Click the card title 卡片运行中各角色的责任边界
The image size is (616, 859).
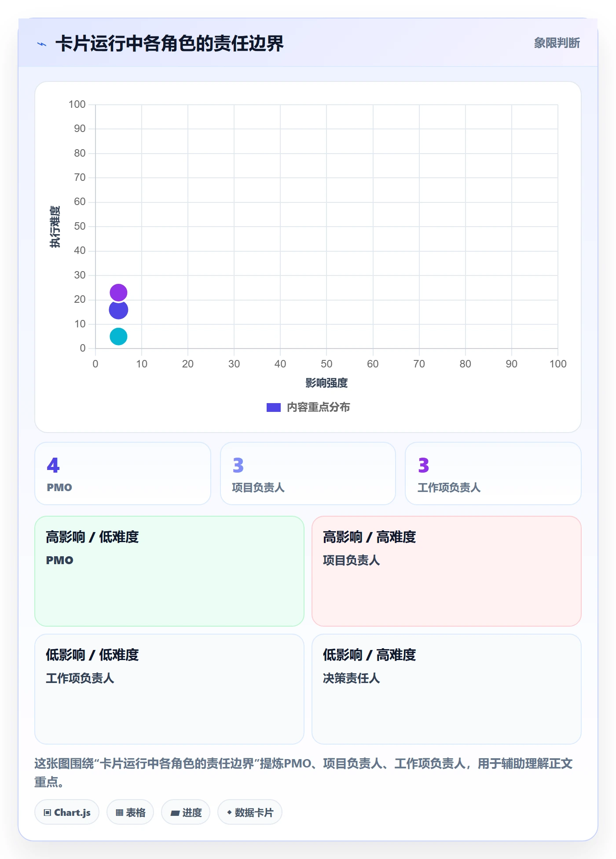(x=169, y=44)
